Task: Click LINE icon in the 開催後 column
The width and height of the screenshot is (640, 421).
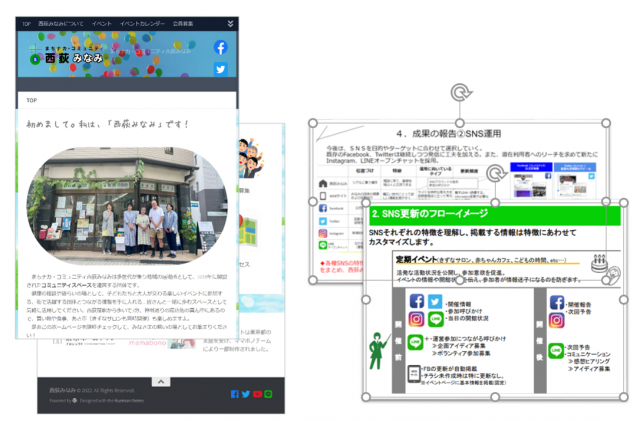Action: pos(556,351)
